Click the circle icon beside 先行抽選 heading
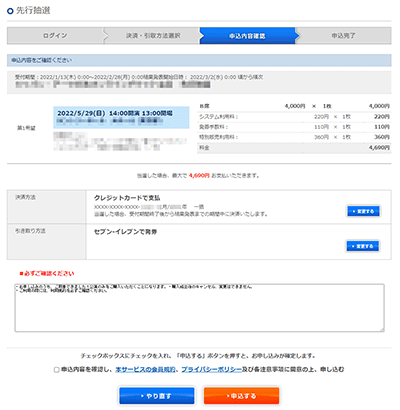This screenshot has width=400, height=410. click(x=10, y=11)
